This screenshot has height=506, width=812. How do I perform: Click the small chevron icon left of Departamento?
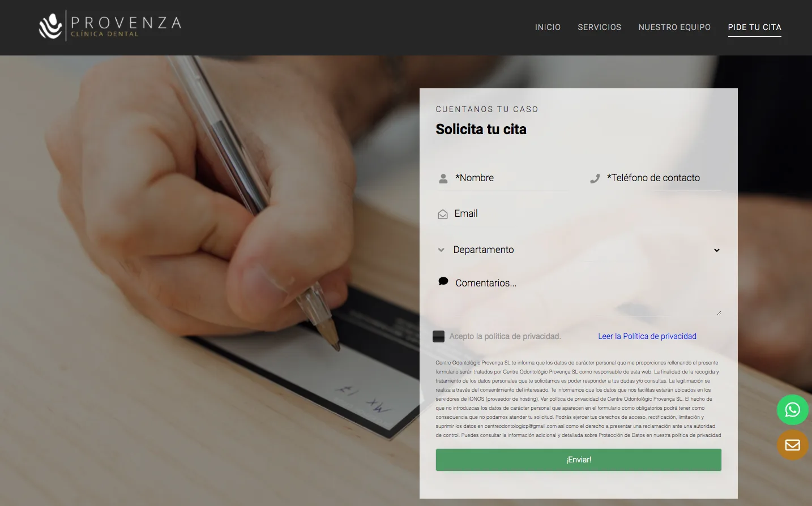coord(441,250)
